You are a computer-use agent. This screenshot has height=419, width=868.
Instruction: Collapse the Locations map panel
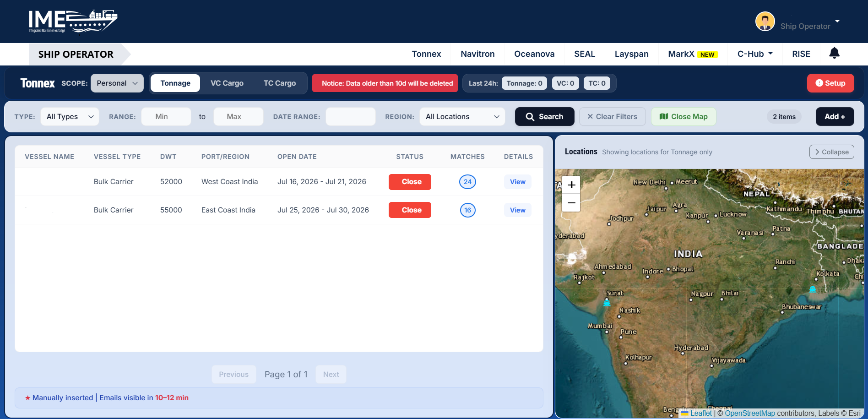click(x=831, y=152)
